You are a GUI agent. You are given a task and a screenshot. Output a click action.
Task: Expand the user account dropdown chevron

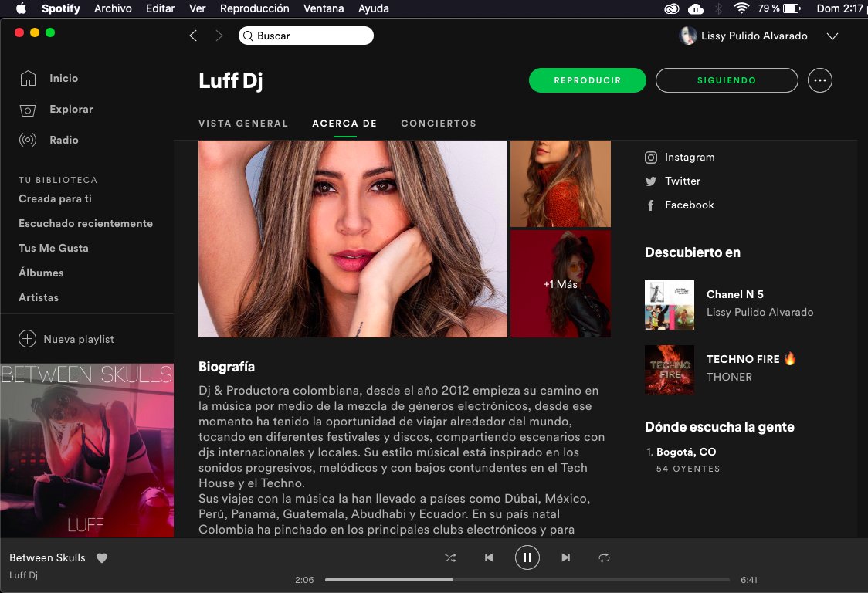point(832,36)
